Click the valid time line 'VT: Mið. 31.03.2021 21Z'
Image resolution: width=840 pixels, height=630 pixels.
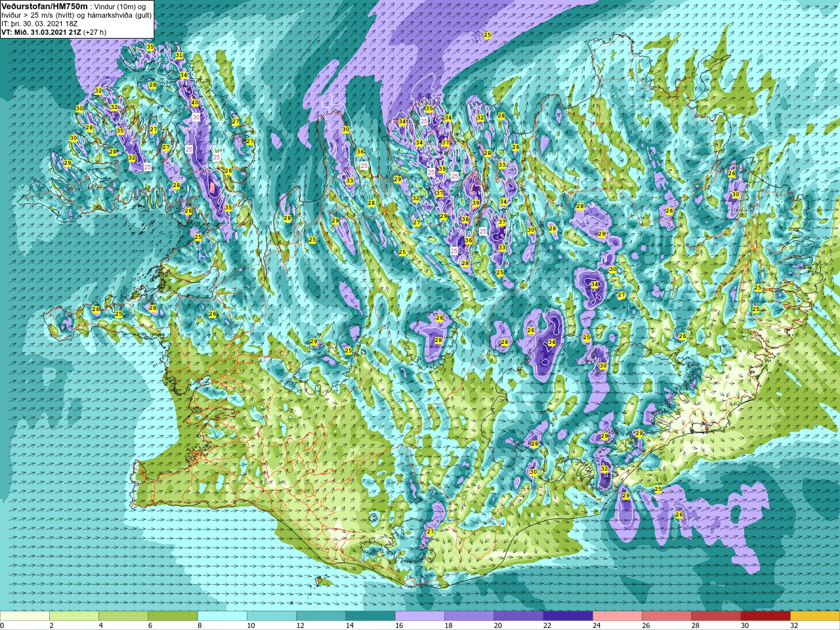click(40, 32)
